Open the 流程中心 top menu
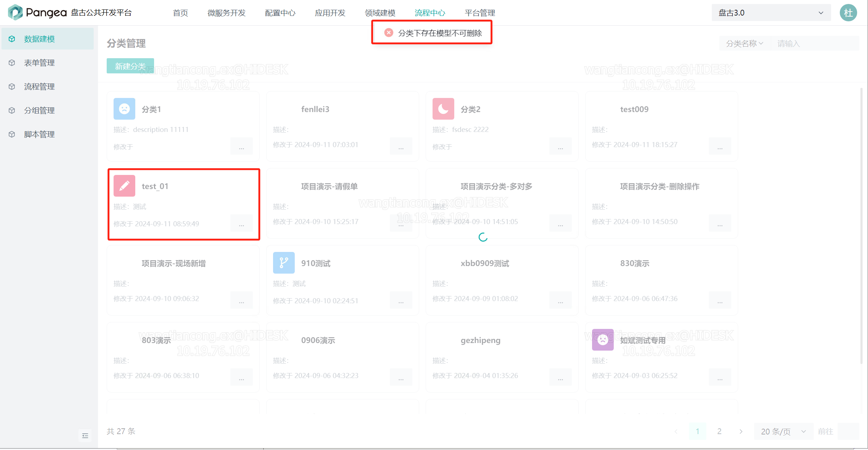The height and width of the screenshot is (450, 868). tap(430, 13)
